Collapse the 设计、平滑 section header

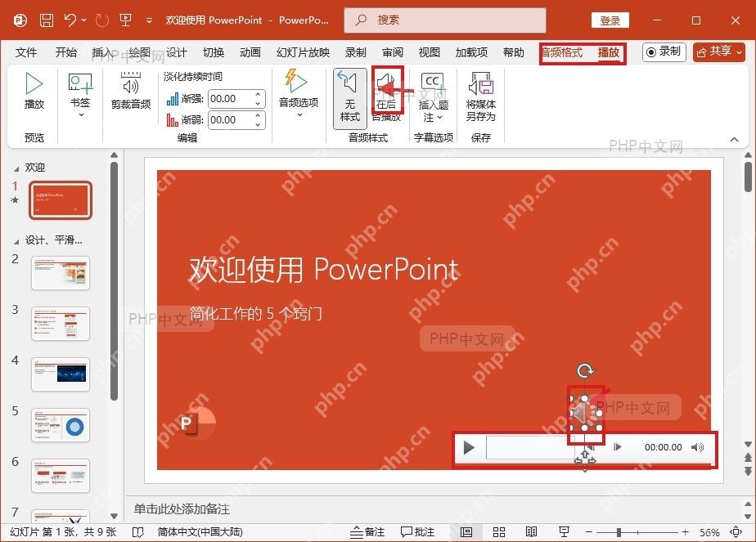16,241
